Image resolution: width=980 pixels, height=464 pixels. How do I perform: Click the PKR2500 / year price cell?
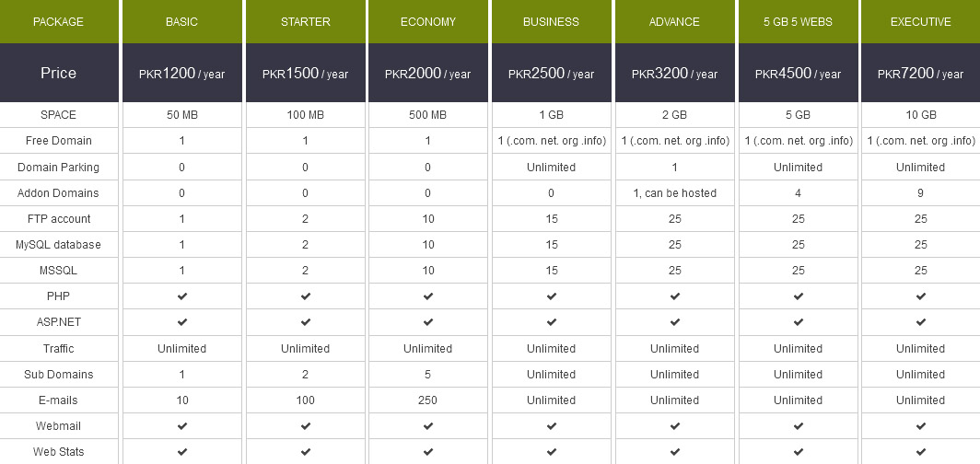tap(551, 73)
